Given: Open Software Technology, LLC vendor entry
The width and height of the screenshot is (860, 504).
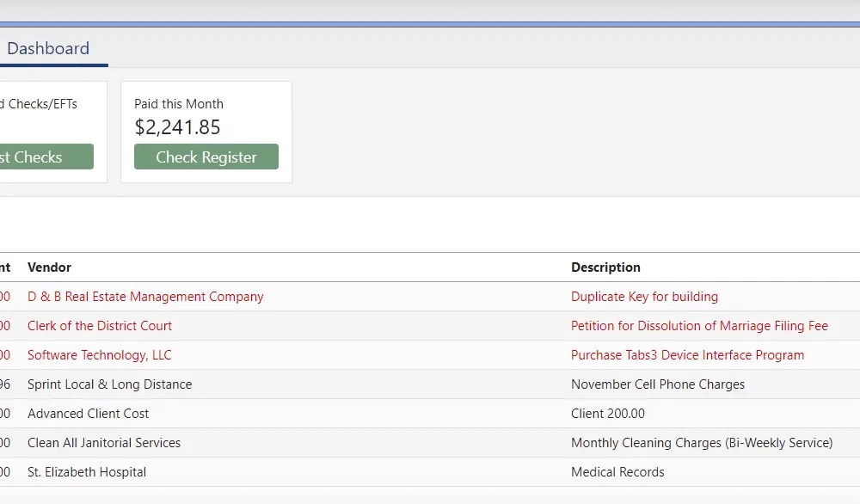Looking at the screenshot, I should 99,355.
